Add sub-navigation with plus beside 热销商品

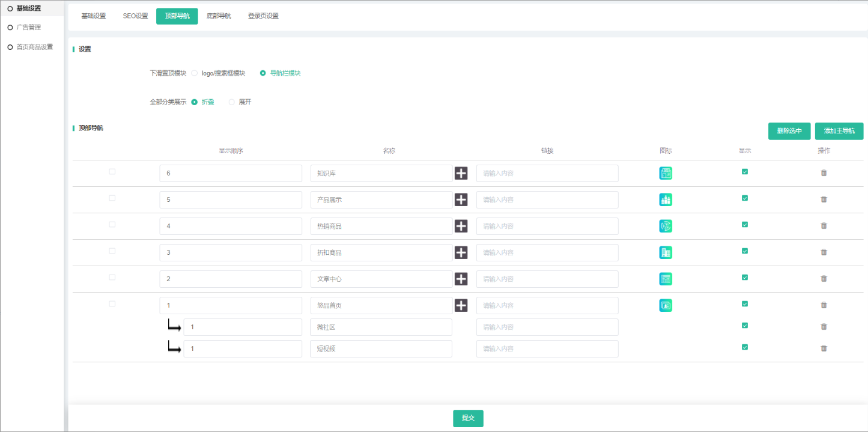coord(461,227)
